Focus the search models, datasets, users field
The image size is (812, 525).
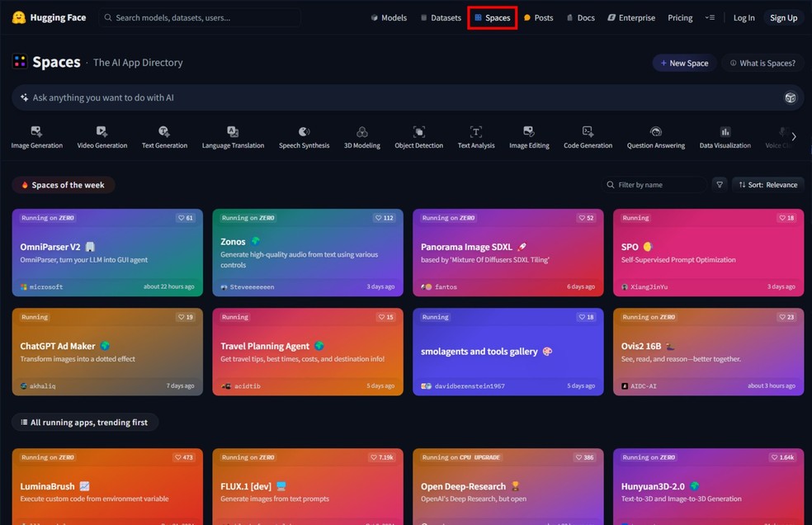pyautogui.click(x=200, y=17)
